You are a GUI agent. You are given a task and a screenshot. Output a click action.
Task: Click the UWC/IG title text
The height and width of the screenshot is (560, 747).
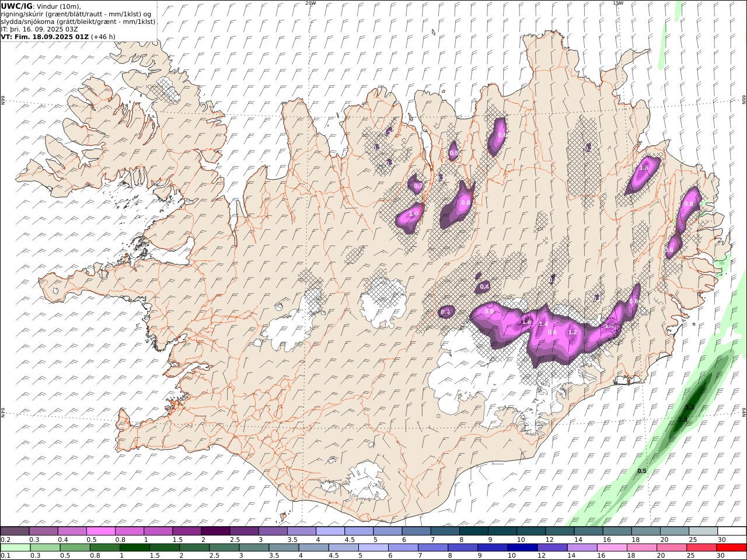click(16, 6)
